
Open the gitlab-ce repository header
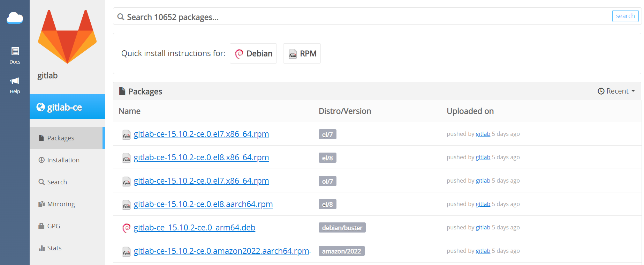67,107
